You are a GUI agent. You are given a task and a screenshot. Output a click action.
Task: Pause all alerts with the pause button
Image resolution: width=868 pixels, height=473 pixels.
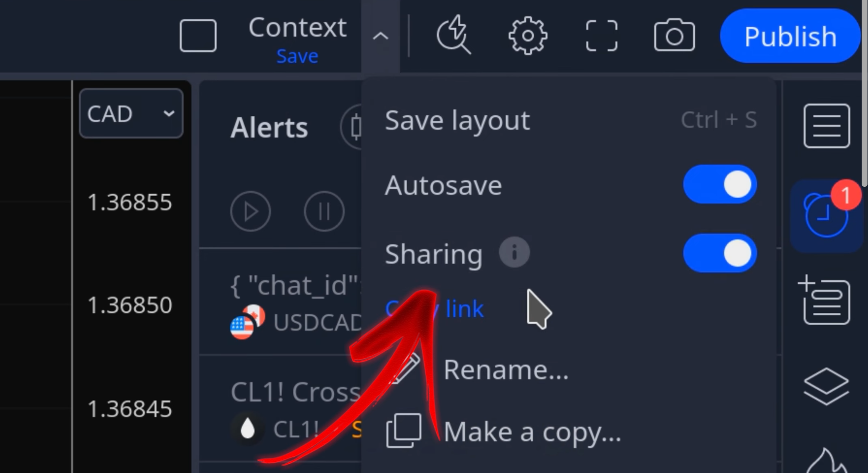point(324,211)
